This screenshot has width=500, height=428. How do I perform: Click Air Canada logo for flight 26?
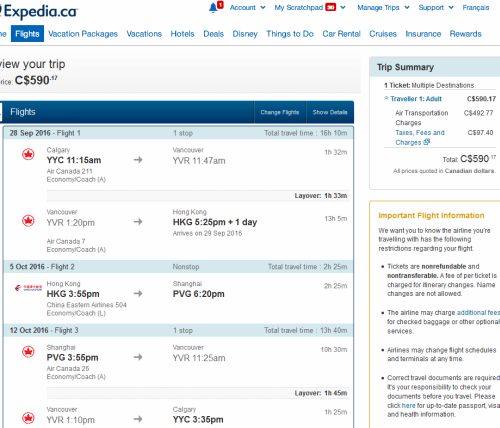(28, 352)
